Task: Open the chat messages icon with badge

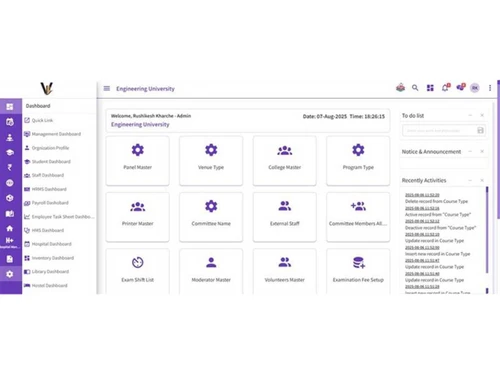Action: tap(461, 87)
